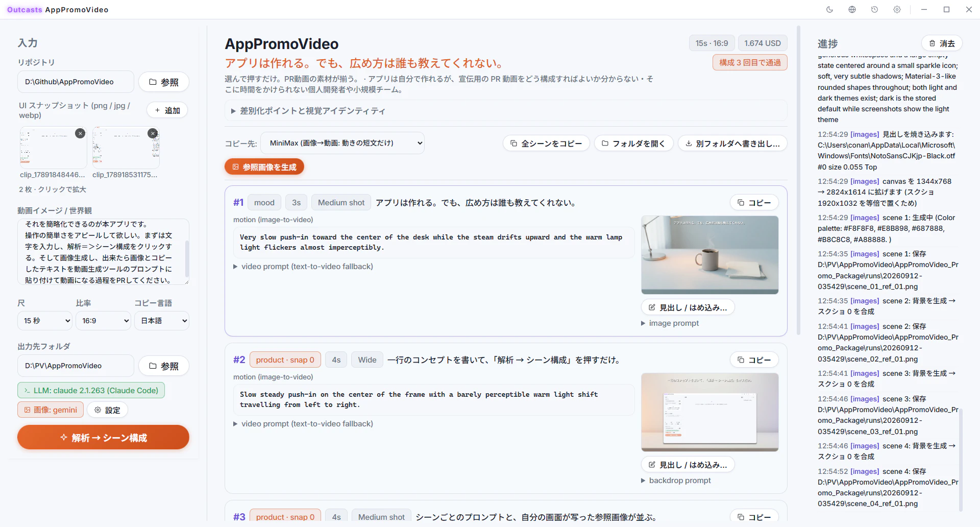Open scene #2 app screen reference image
980x527 pixels.
[x=710, y=412]
